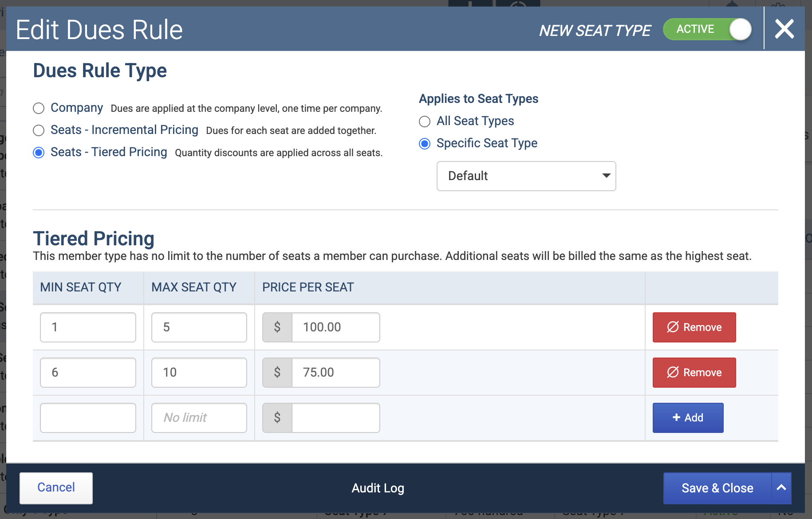Edit the 75.00 price per seat field
The image size is (812, 519).
coord(336,373)
